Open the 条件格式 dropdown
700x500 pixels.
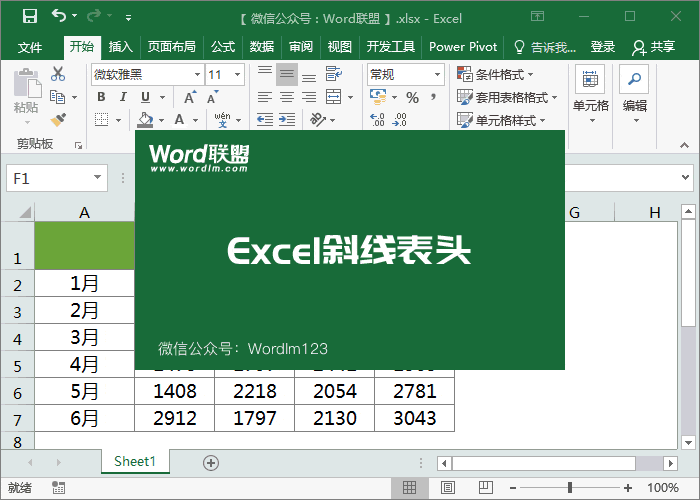coord(496,74)
